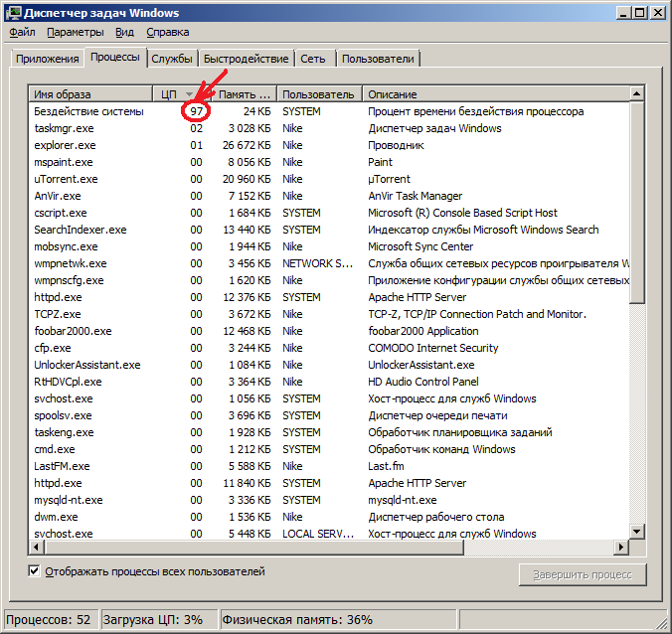Open the Параметры menu
672x634 pixels.
click(75, 32)
